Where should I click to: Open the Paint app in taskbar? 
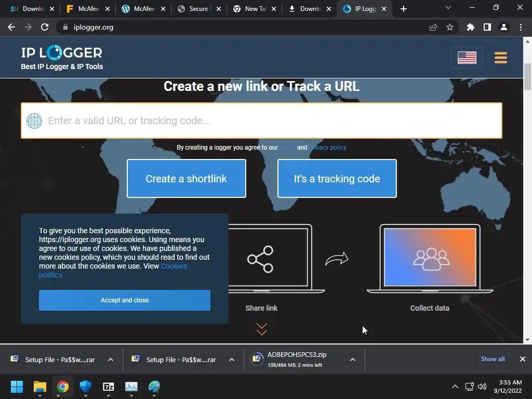click(154, 387)
